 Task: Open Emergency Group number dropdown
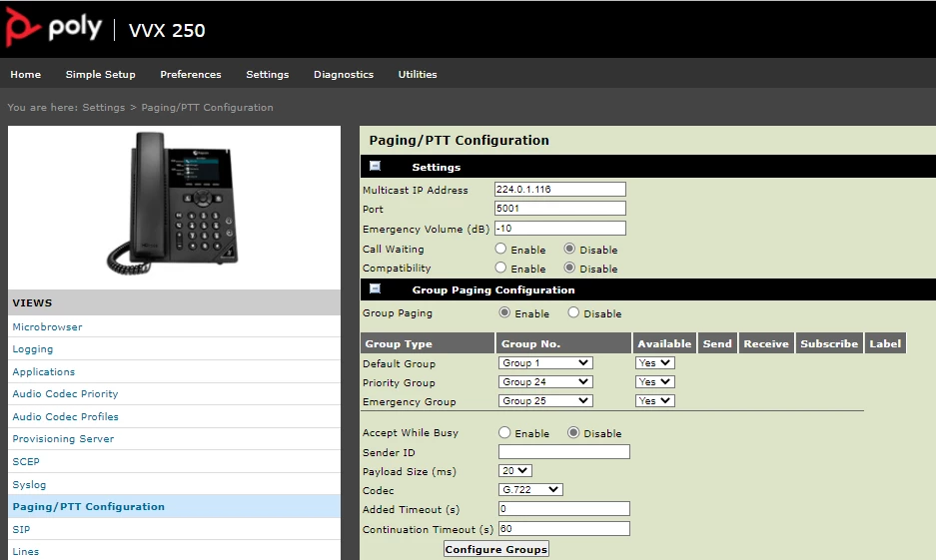545,400
